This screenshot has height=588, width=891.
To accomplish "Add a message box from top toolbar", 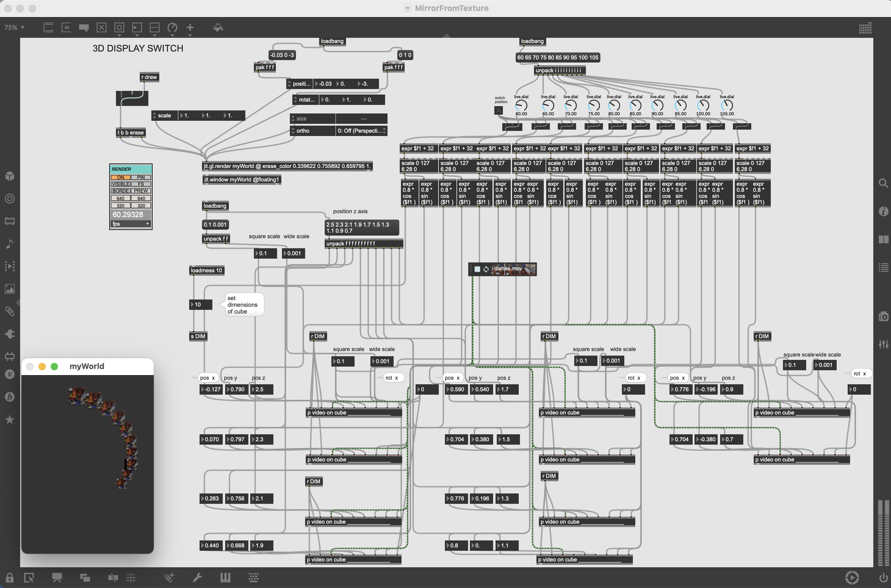I will (67, 27).
